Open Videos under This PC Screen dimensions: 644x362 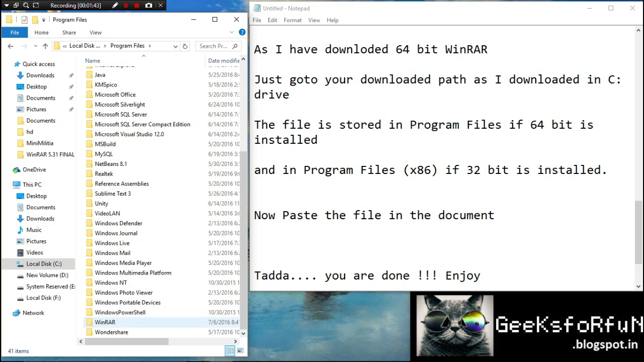coord(35,252)
